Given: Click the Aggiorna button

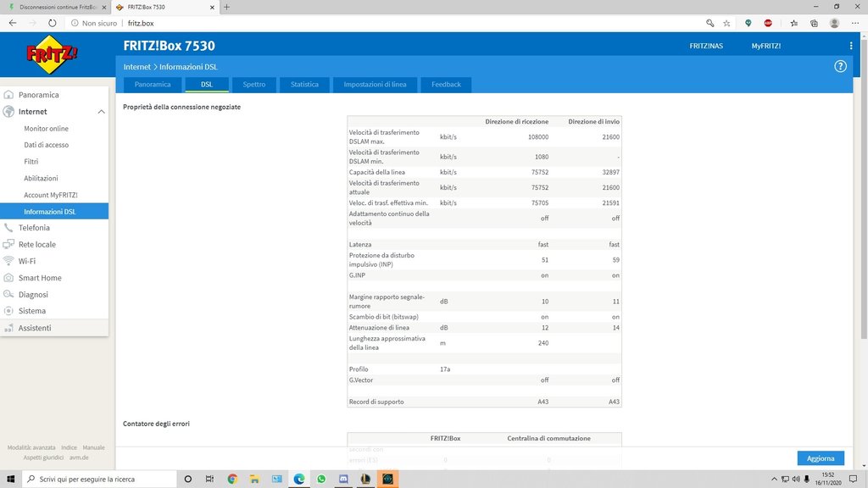Looking at the screenshot, I should [x=821, y=458].
